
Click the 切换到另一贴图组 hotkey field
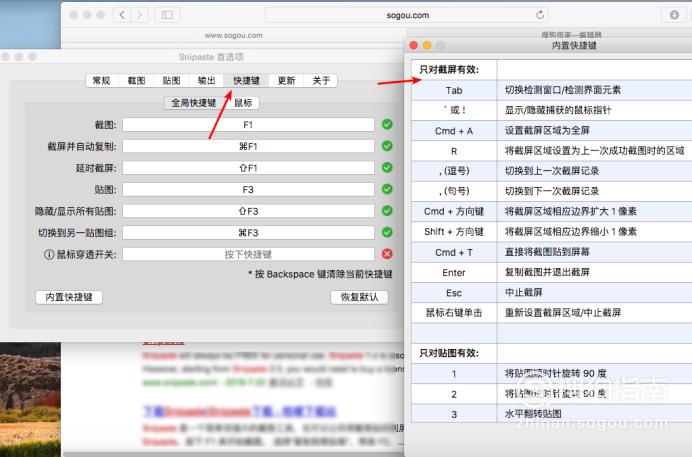[x=248, y=232]
